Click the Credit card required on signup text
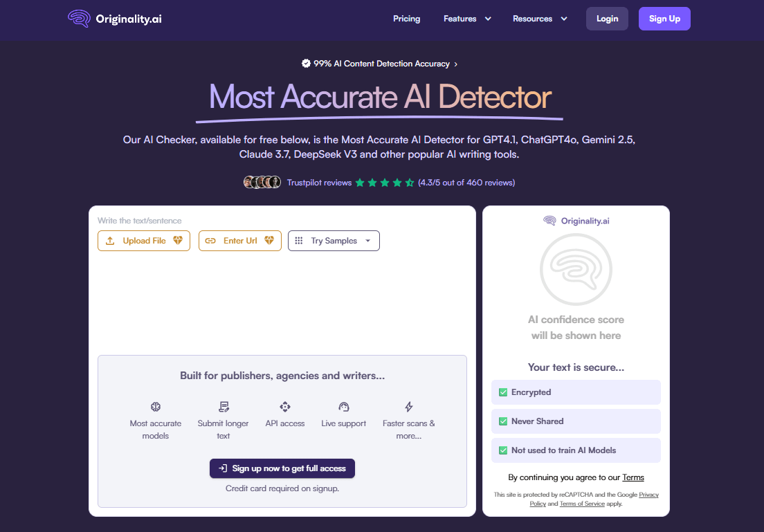The height and width of the screenshot is (532, 764). pos(282,488)
